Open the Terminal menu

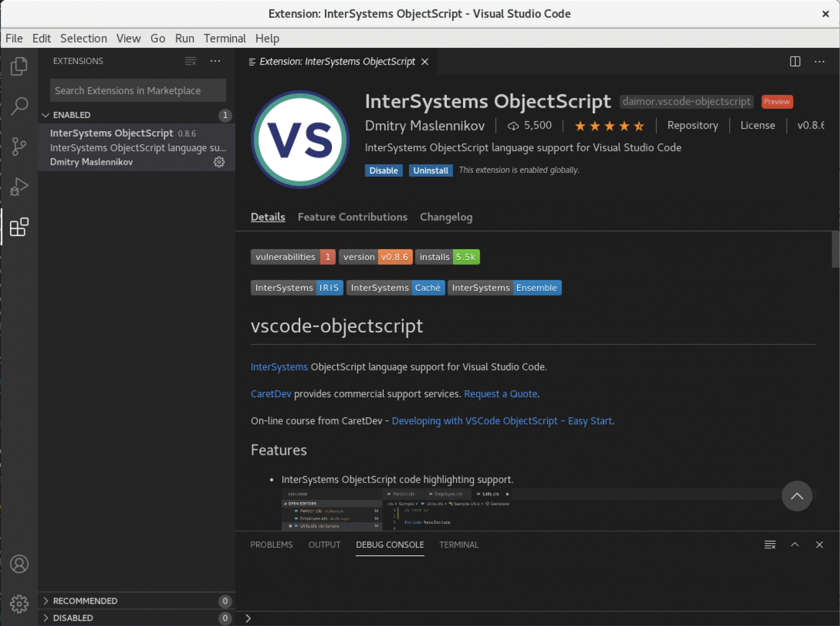(x=225, y=38)
